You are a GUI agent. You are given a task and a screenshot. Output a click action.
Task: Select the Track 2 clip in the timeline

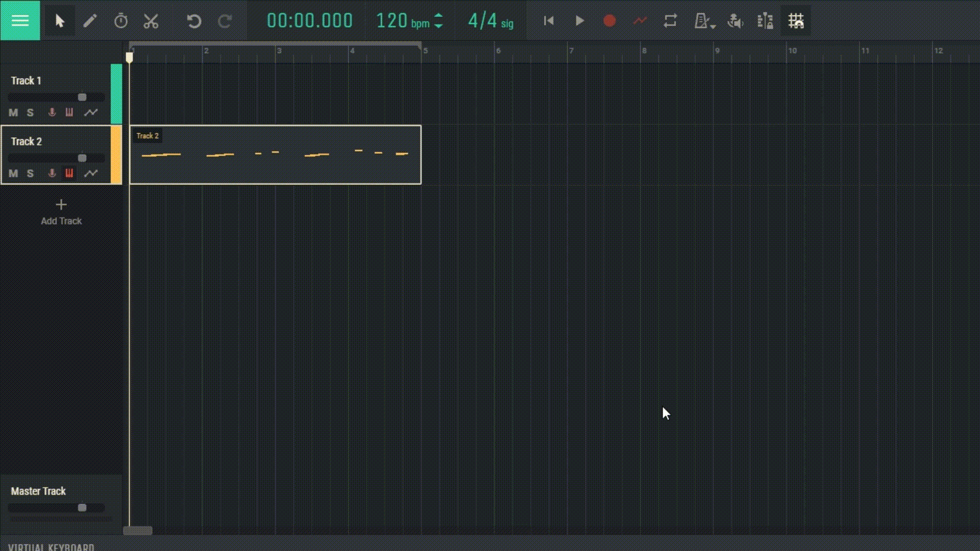pyautogui.click(x=276, y=155)
